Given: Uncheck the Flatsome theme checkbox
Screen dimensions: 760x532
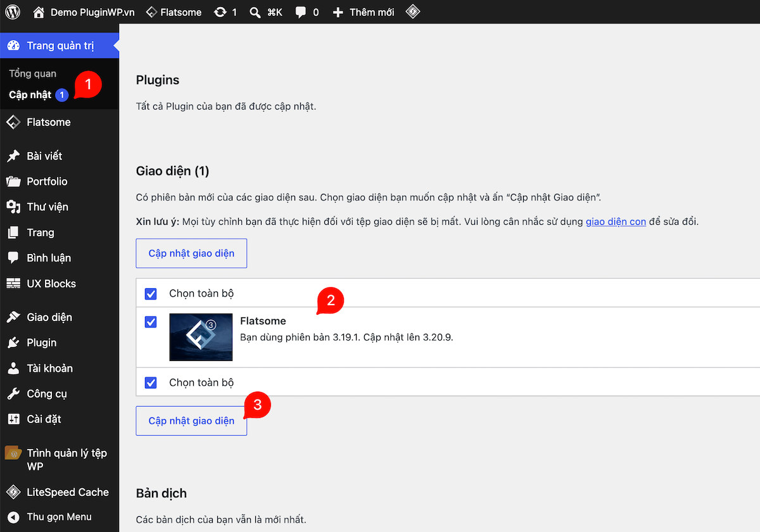Looking at the screenshot, I should [151, 322].
